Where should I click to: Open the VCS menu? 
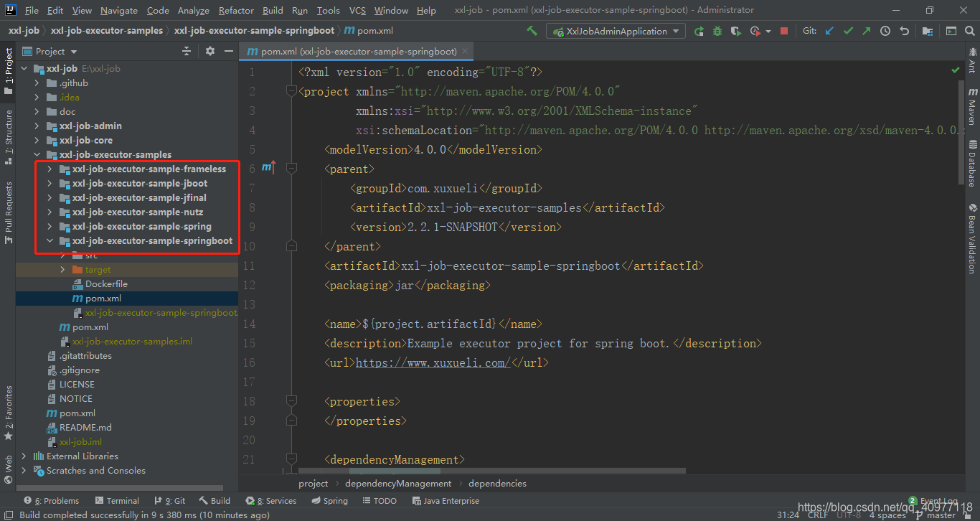coord(357,10)
